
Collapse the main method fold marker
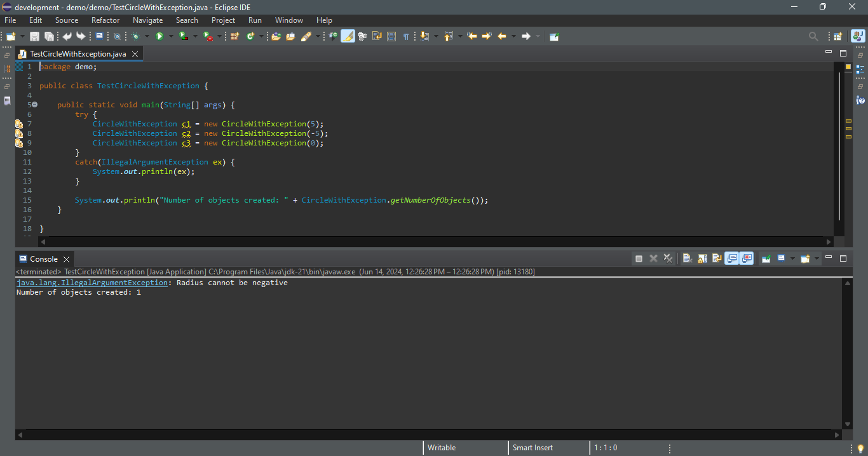click(x=34, y=105)
